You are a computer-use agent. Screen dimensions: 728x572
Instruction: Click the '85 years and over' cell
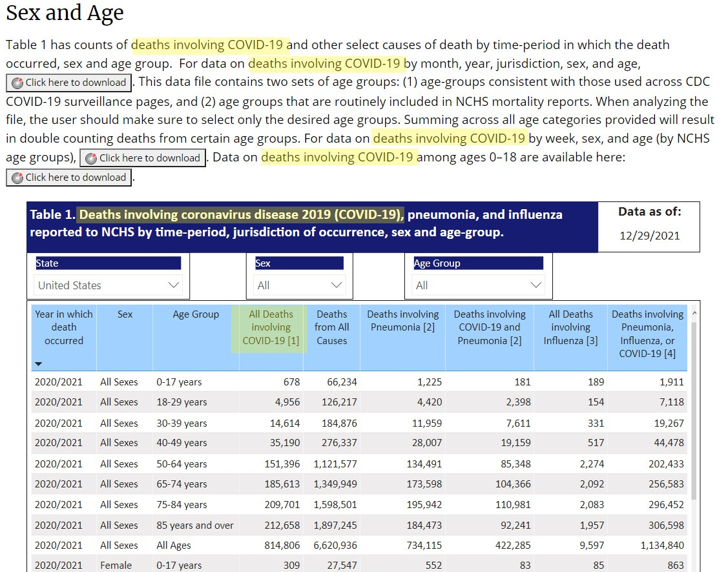(x=195, y=525)
